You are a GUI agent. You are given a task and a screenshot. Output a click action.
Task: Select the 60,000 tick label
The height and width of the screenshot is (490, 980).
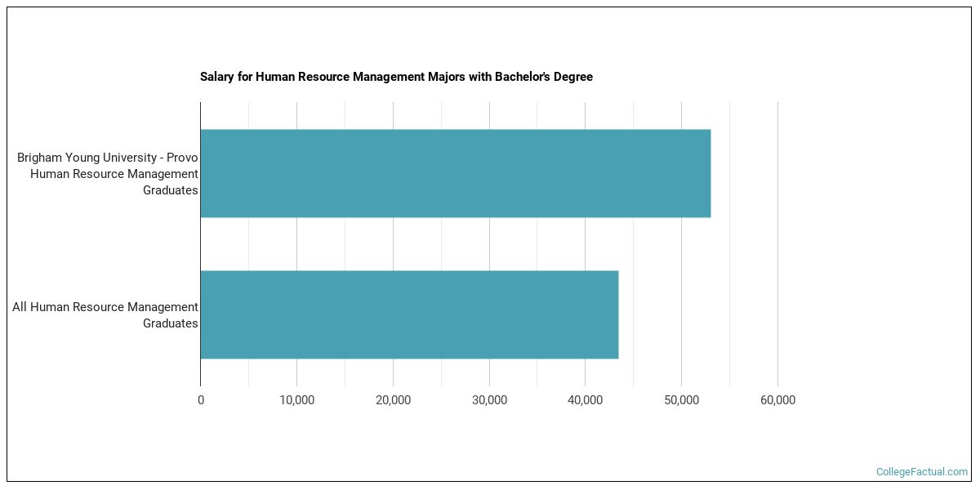(x=777, y=399)
